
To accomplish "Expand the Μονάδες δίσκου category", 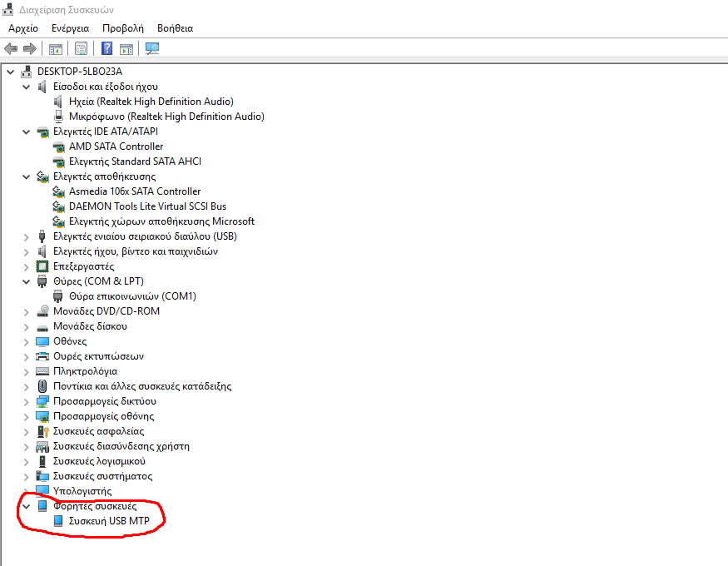I will 25,326.
